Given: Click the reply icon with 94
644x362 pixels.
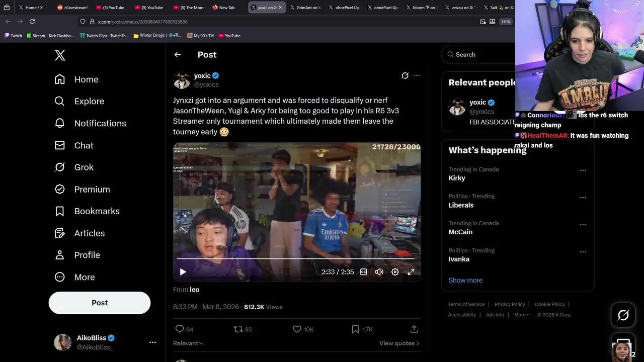Looking at the screenshot, I should pyautogui.click(x=184, y=329).
